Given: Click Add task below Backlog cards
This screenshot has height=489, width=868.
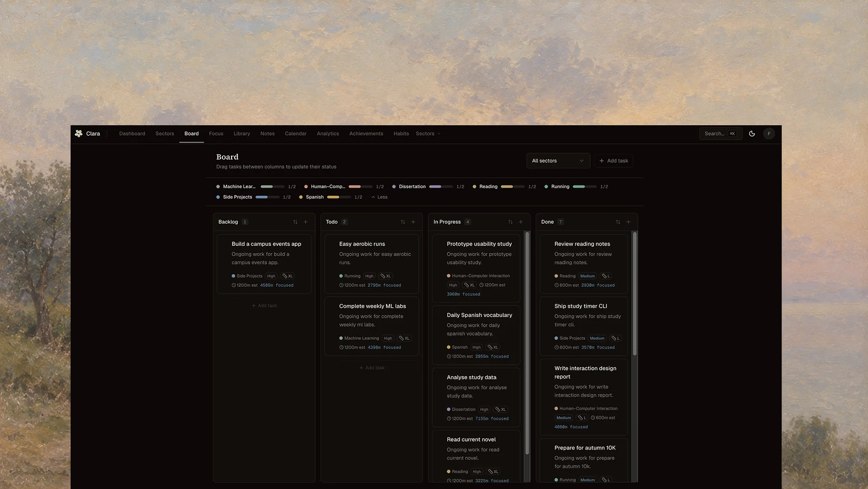Looking at the screenshot, I should click(x=264, y=306).
